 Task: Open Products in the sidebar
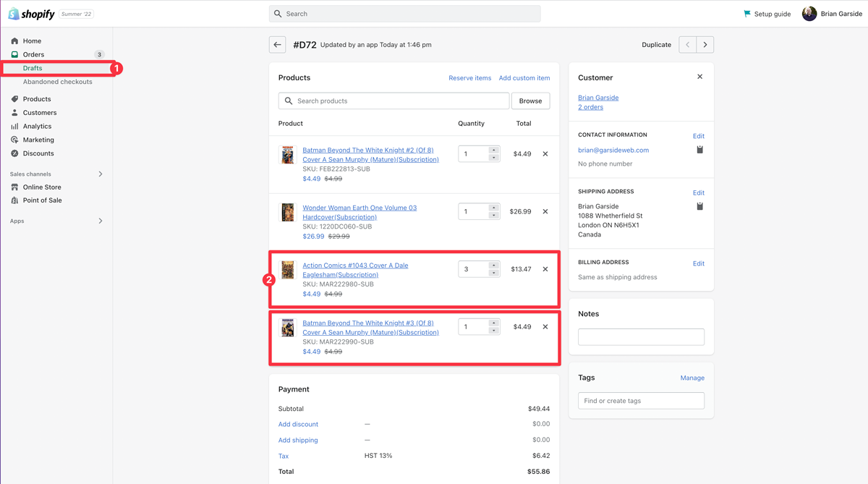[x=37, y=99]
